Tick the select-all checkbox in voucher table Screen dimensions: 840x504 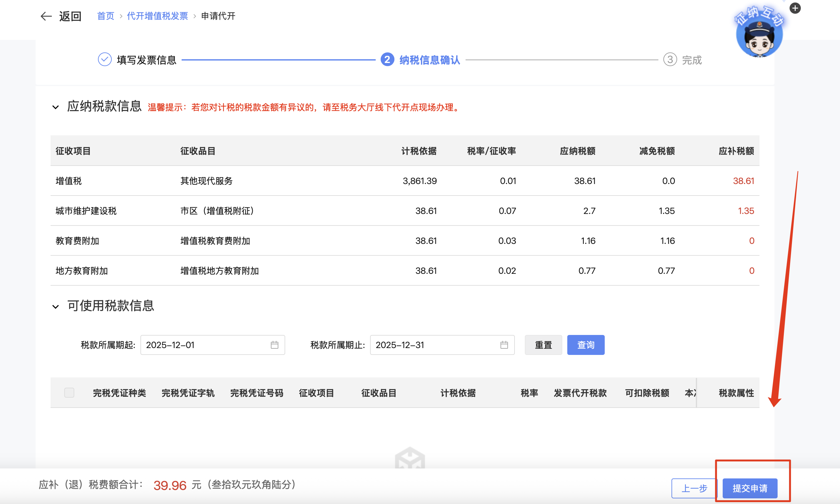(69, 393)
